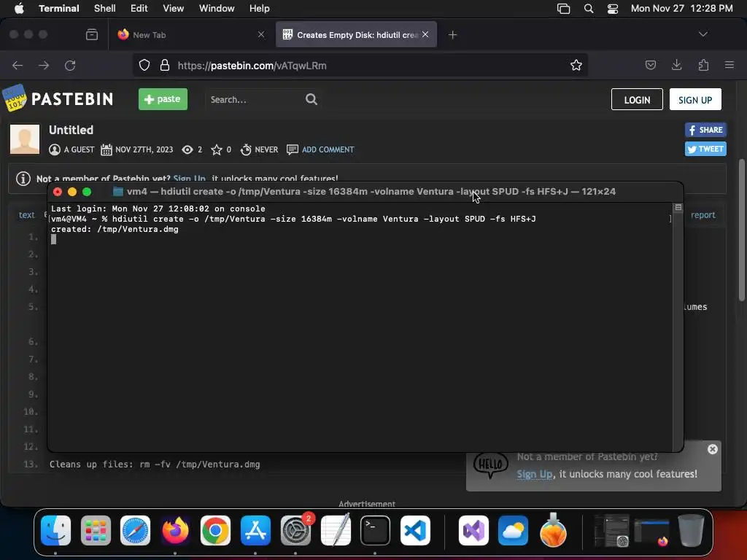Bookmark this page with the star icon

pyautogui.click(x=576, y=65)
